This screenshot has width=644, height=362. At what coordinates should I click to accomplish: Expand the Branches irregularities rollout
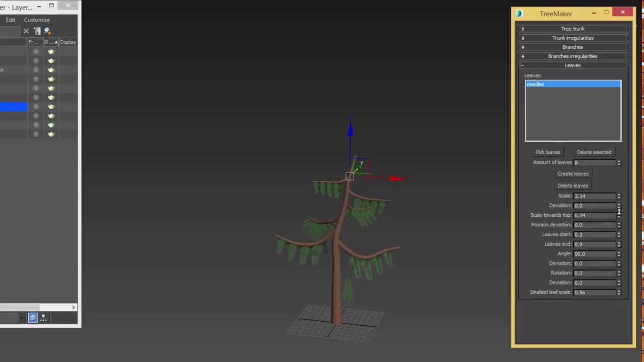coord(573,56)
